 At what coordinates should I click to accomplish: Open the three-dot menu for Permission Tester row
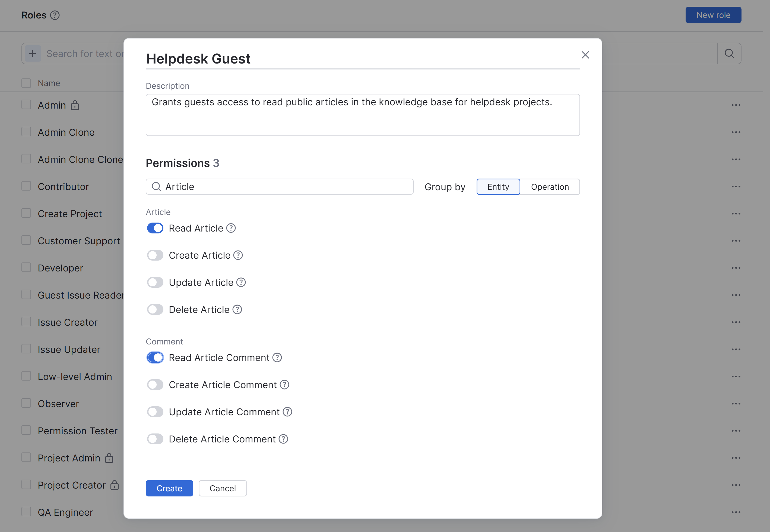coord(736,431)
